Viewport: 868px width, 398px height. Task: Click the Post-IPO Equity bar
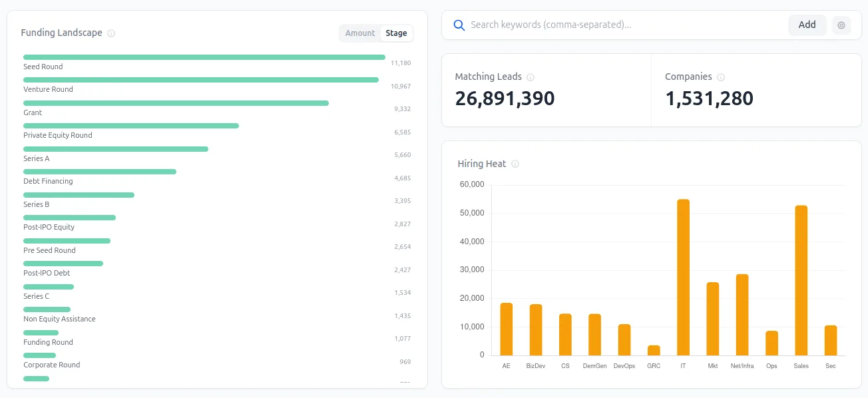pyautogui.click(x=69, y=218)
